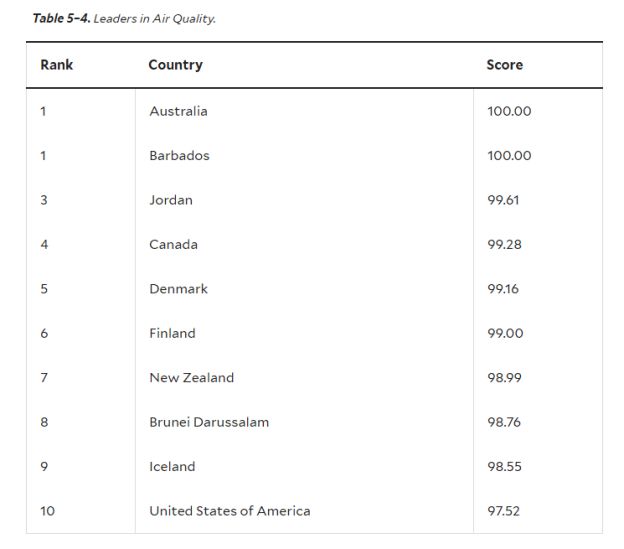This screenshot has height=549, width=624.
Task: Click the 98.99 score value
Action: [504, 378]
